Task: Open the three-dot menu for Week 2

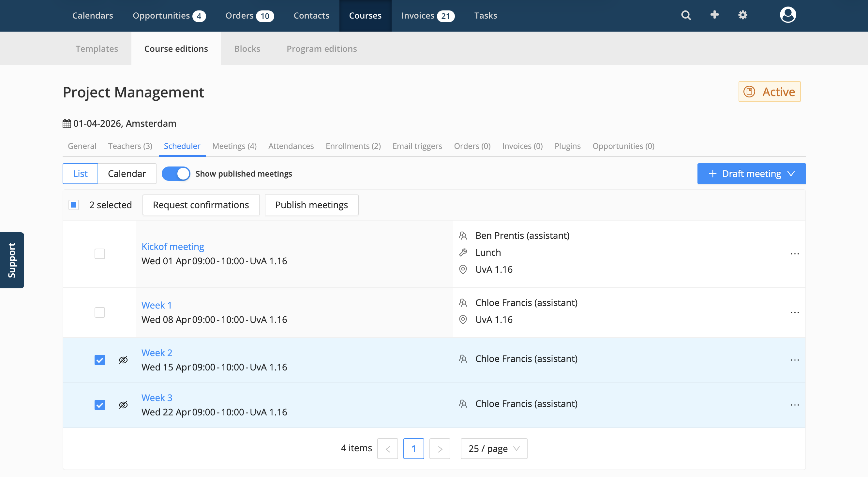Action: click(795, 360)
